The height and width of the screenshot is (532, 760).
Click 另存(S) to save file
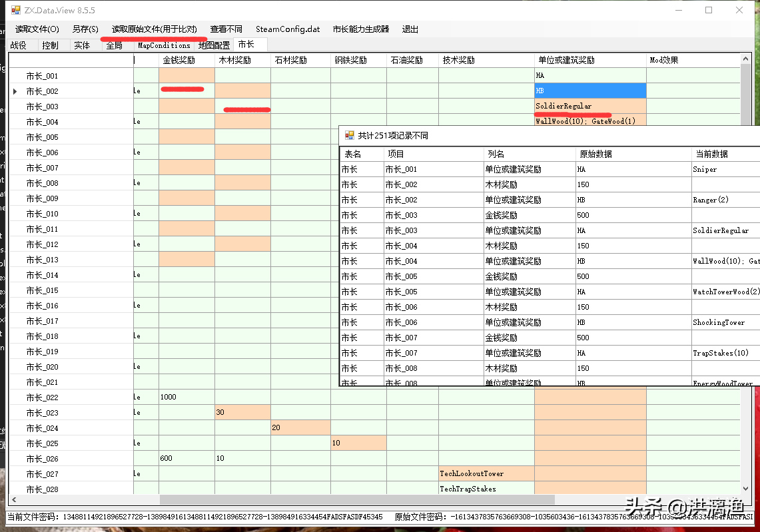point(85,29)
